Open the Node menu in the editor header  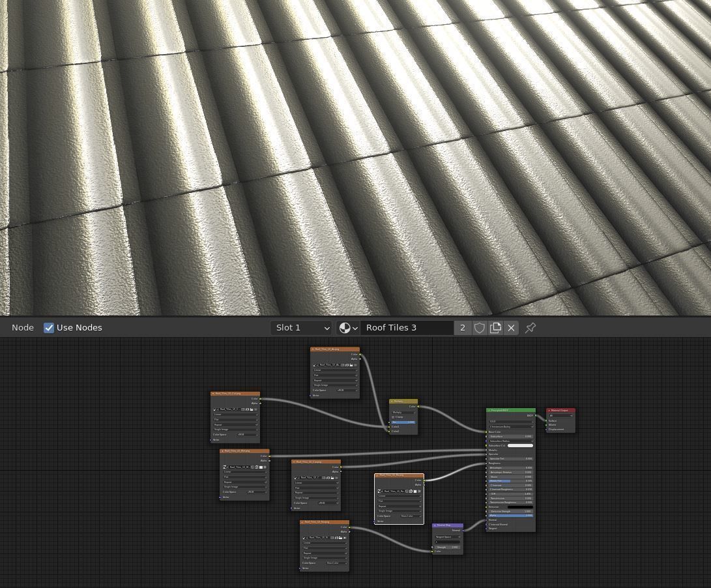coord(23,328)
